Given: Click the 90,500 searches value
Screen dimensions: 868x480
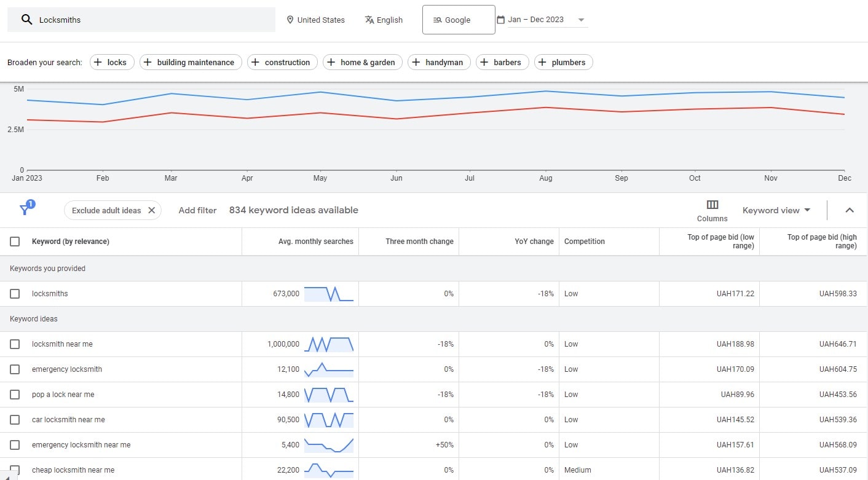Looking at the screenshot, I should pos(288,420).
